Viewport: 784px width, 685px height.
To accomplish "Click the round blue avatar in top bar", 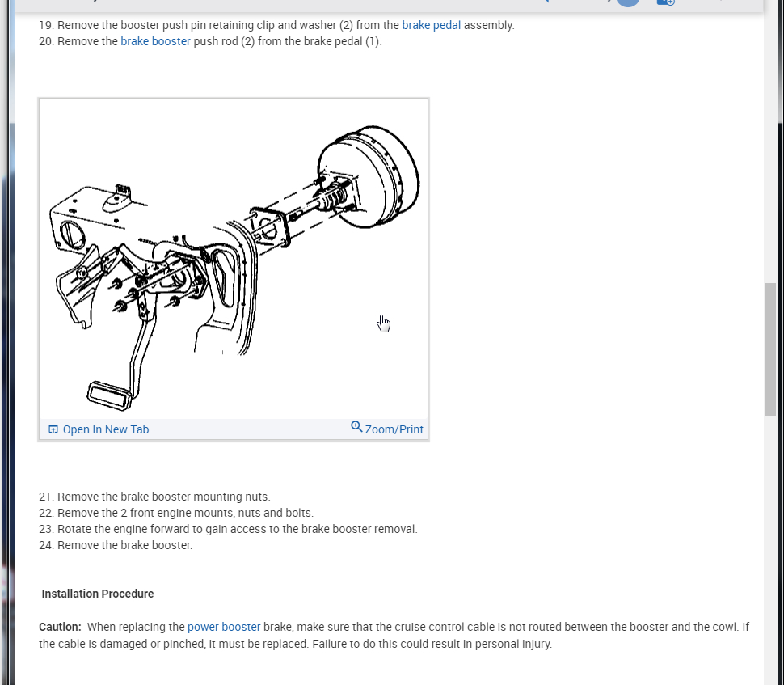I will (628, 2).
